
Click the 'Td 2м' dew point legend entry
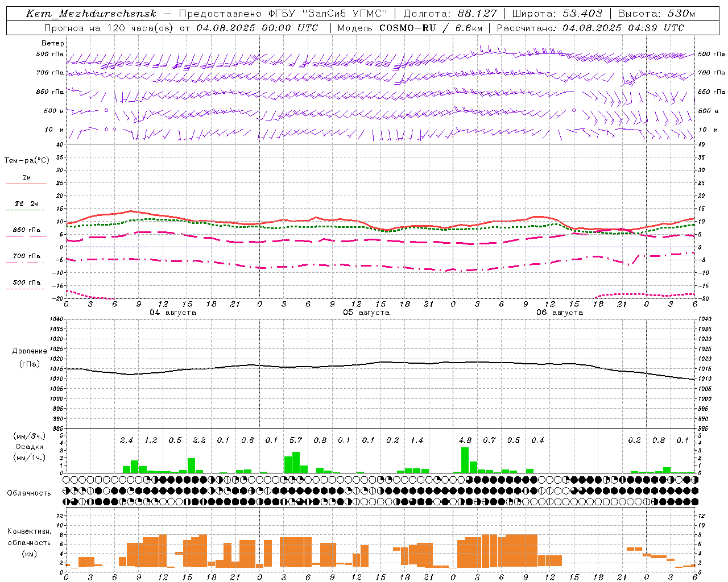coord(27,203)
